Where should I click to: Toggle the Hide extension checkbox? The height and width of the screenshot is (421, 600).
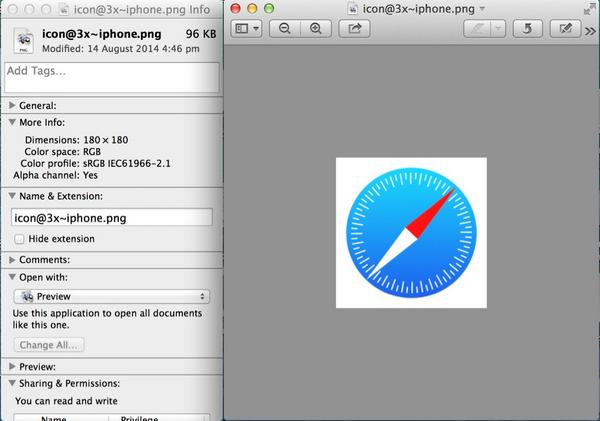(x=19, y=239)
